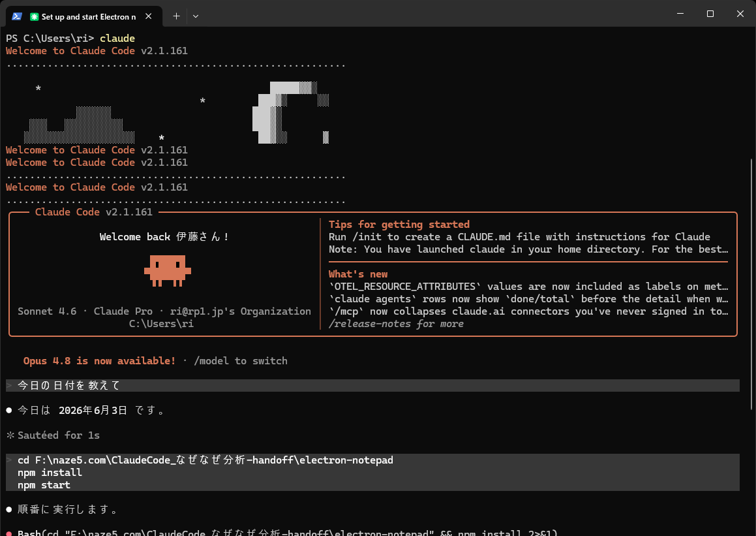Open a new terminal tab with plus button
The image size is (756, 536).
[x=177, y=16]
